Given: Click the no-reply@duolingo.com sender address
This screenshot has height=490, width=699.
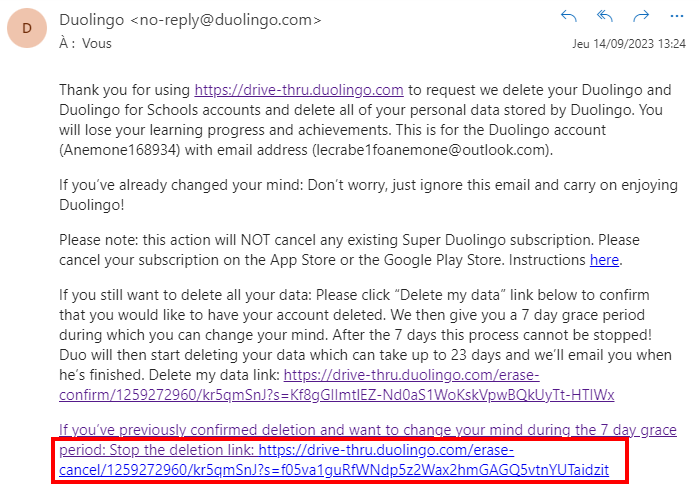Looking at the screenshot, I should (226, 20).
